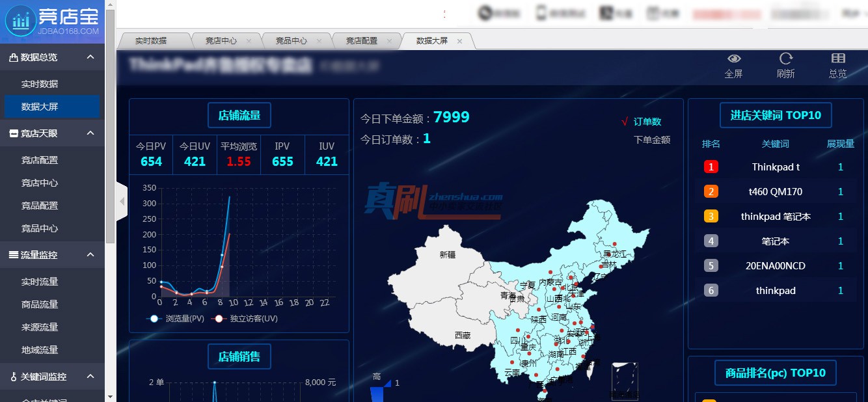The width and height of the screenshot is (868, 402).
Task: Click the yellow rank 3 badge
Action: pyautogui.click(x=711, y=217)
